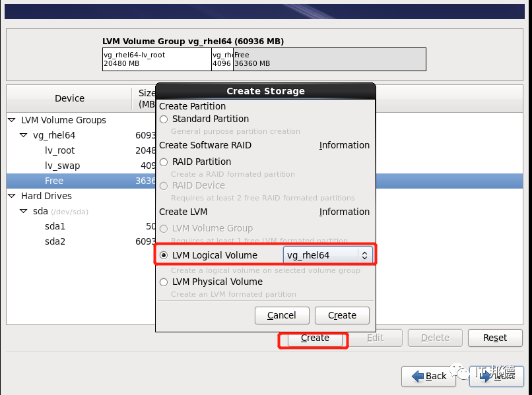Open Information link beside Create LVM

point(344,212)
